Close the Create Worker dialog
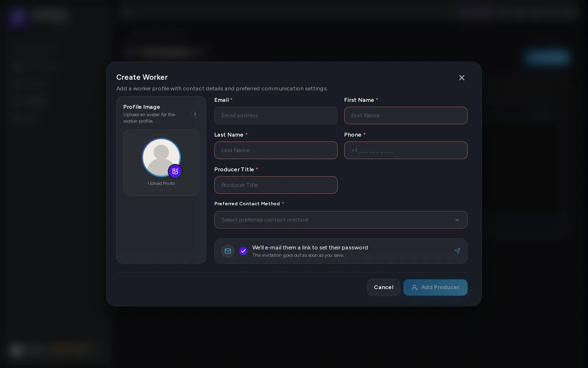Viewport: 588px width, 368px height. [x=462, y=78]
